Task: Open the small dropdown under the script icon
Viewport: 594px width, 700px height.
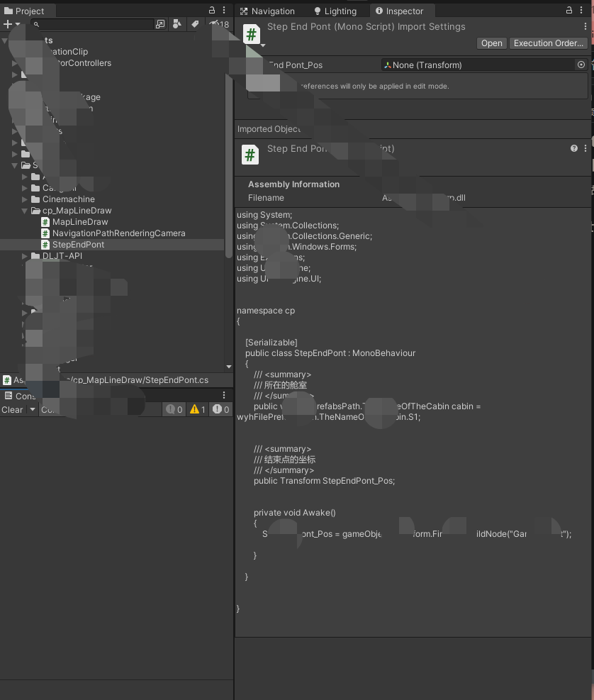Action: [x=263, y=45]
